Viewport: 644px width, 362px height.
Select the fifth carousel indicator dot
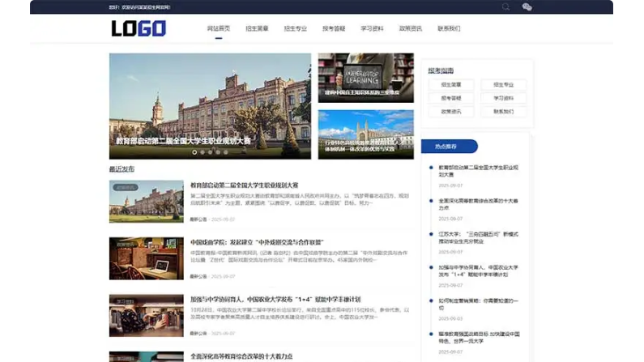coord(226,152)
